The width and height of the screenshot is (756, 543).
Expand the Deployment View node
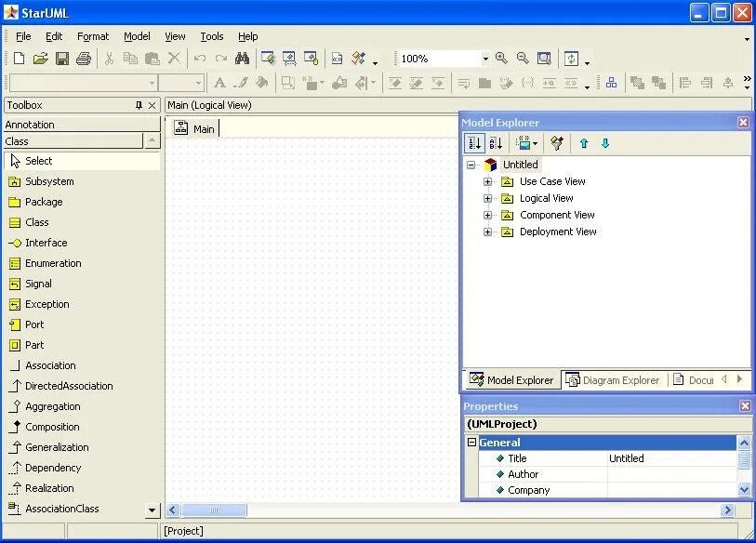coord(488,232)
